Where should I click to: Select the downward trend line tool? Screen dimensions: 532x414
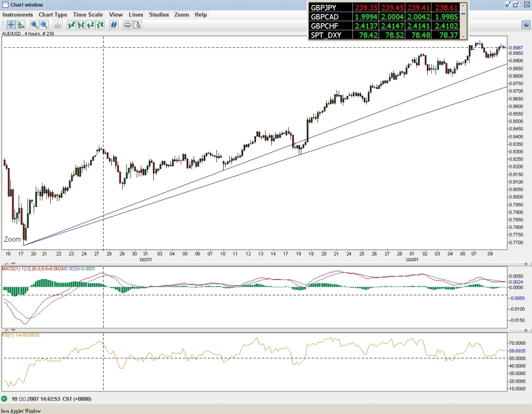81,25
